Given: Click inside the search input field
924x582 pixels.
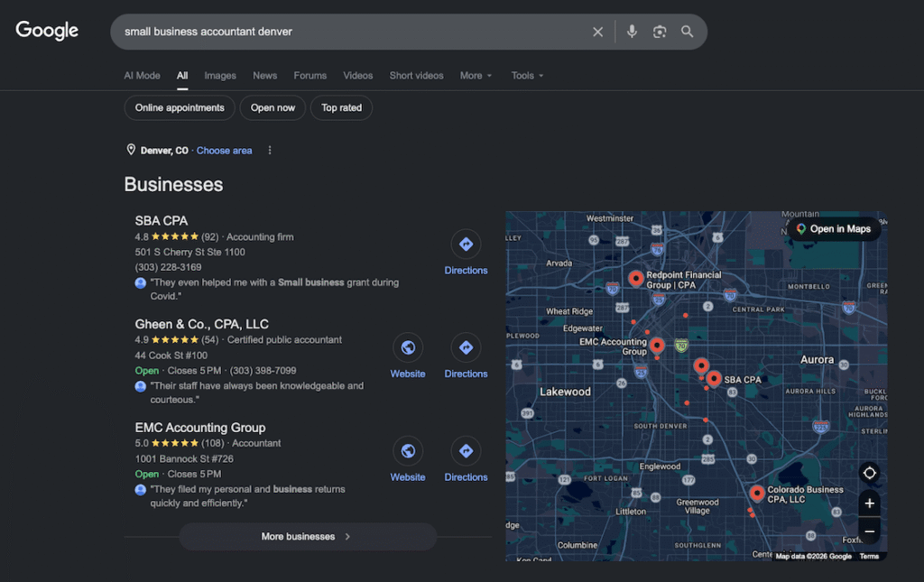Looking at the screenshot, I should coord(354,32).
